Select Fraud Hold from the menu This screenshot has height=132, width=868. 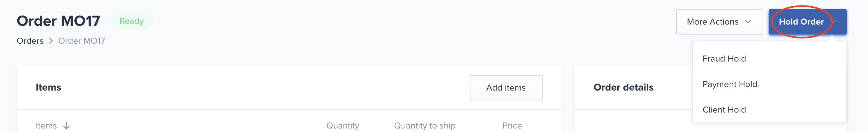(724, 59)
